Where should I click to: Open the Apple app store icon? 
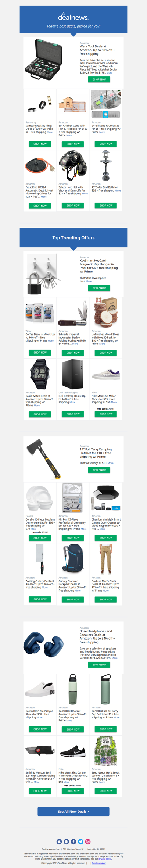[x=59, y=842]
